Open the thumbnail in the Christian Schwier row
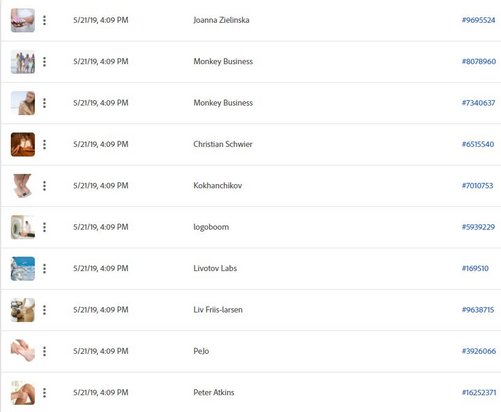501x412 pixels. point(23,144)
